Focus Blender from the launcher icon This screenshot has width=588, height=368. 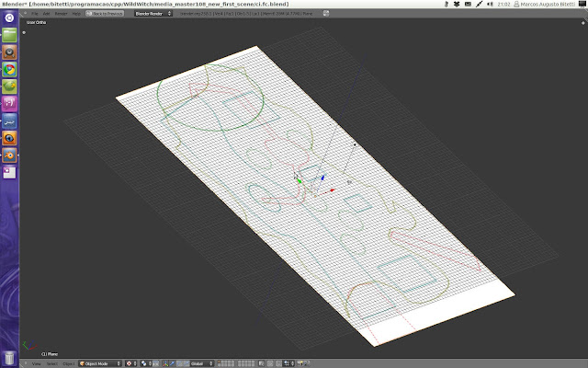[x=9, y=155]
